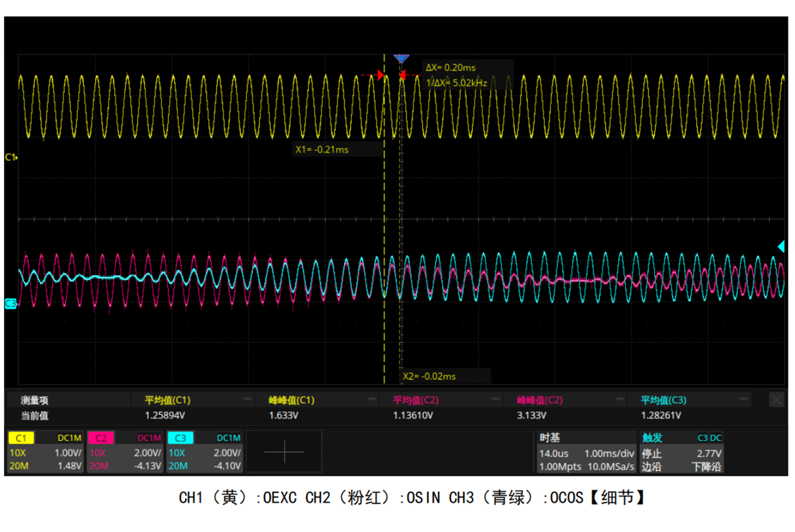This screenshot has height=532, width=795.
Task: Click C3 20M bandwidth limit label
Action: (178, 466)
